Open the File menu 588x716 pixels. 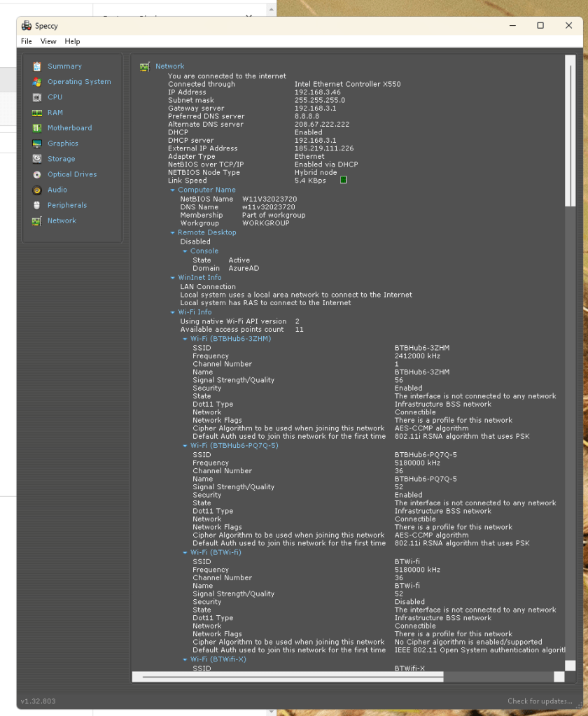pyautogui.click(x=27, y=41)
